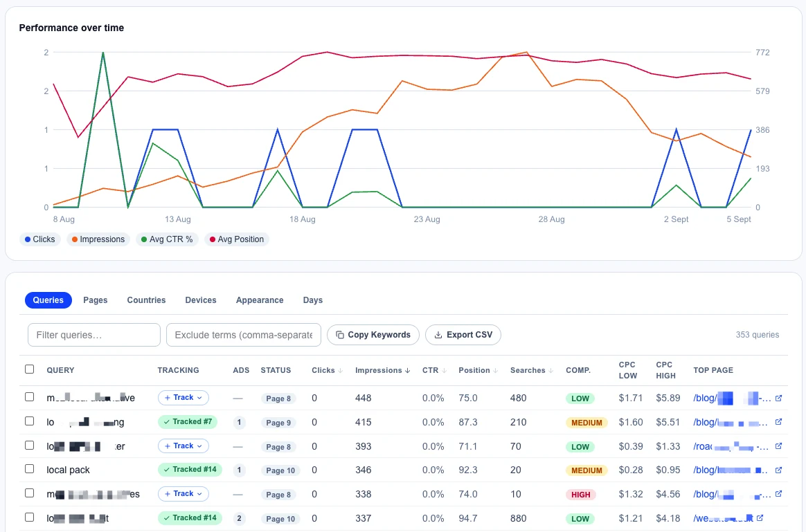Check the row with 337 impressions
Image resolution: width=806 pixels, height=532 pixels.
(29, 517)
